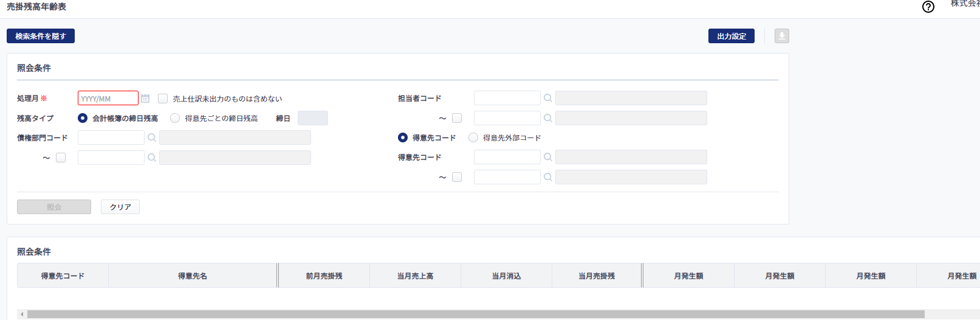Screen dimensions: 980x320
Task: Select 得意先ごとの締日残高 radio option
Action: coord(175,118)
